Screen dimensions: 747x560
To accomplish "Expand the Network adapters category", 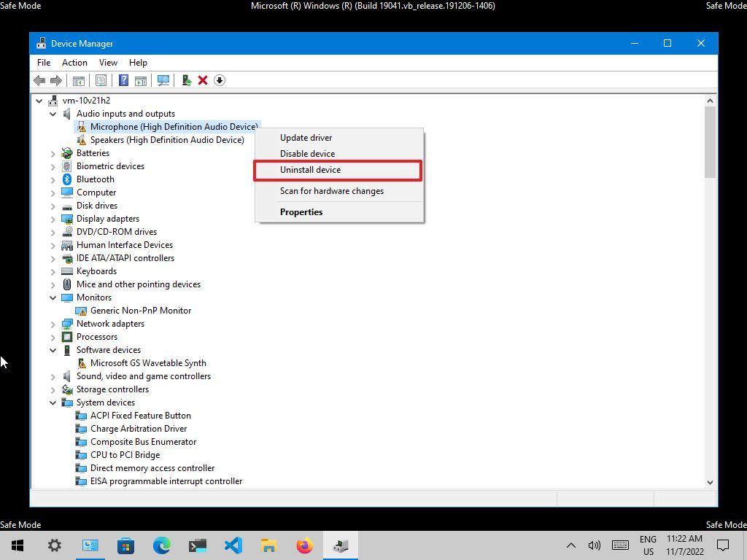I will pyautogui.click(x=52, y=323).
